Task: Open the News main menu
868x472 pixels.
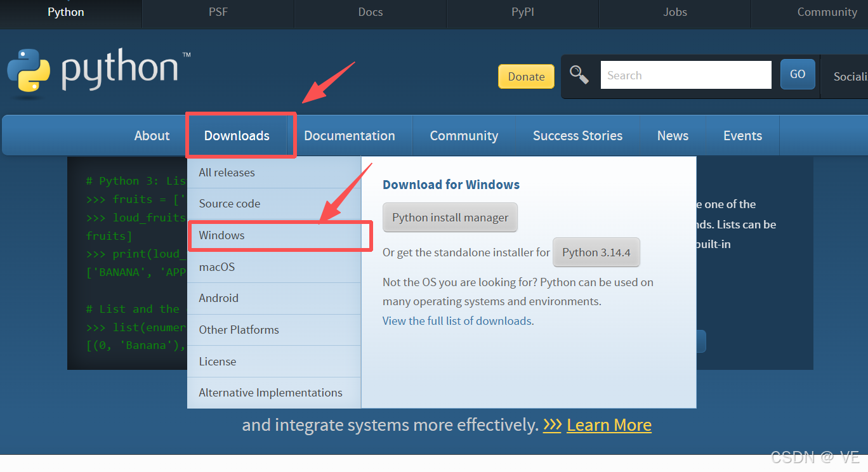Action: (673, 136)
